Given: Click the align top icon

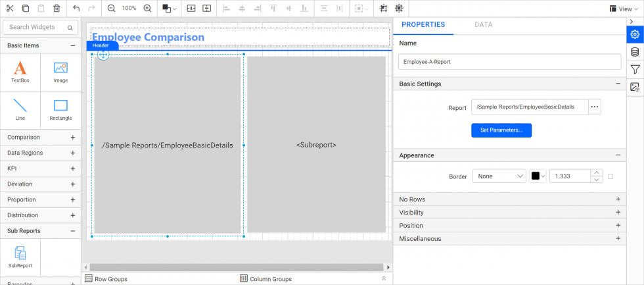Looking at the screenshot, I should pos(273,8).
